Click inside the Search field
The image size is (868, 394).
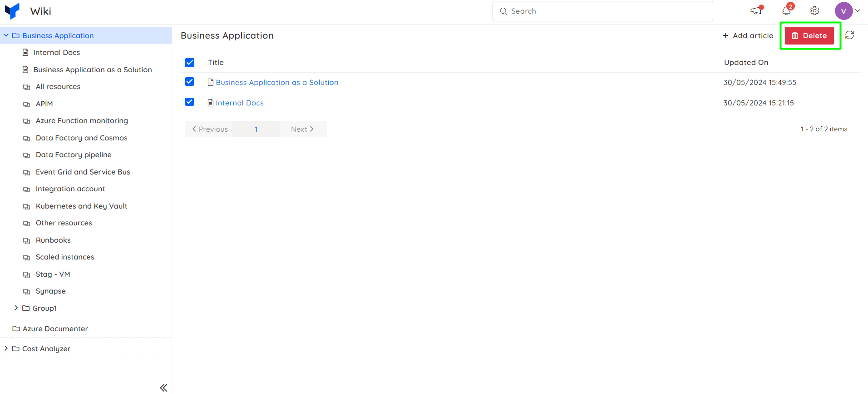(x=602, y=11)
